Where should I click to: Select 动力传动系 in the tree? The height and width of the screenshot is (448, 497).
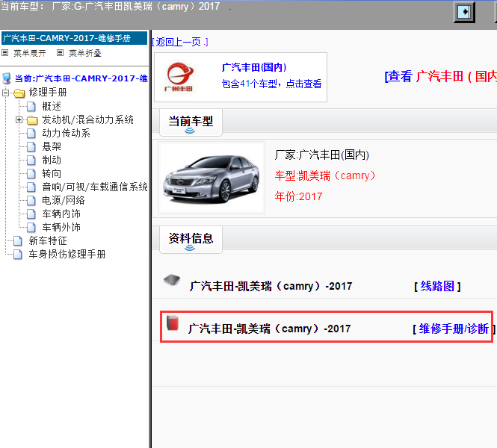[67, 134]
